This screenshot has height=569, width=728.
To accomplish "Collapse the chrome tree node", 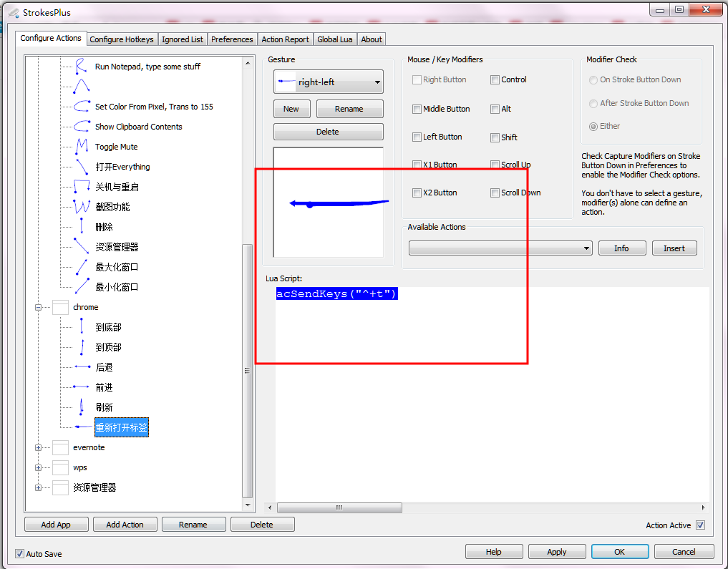I will (38, 306).
